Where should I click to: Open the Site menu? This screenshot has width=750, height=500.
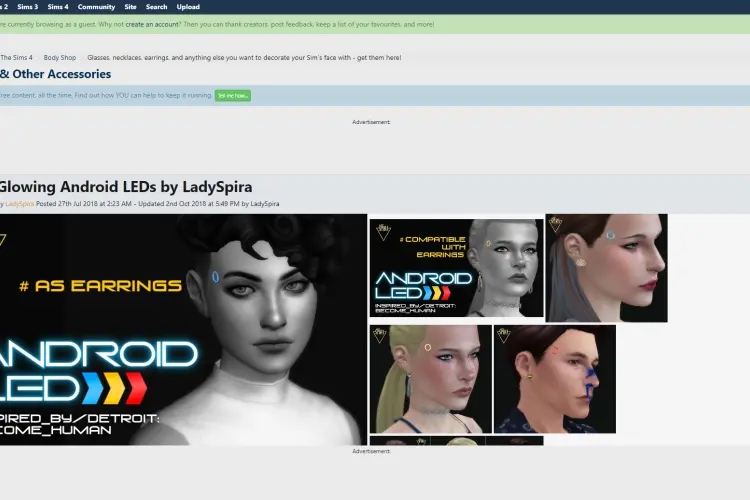coord(130,7)
